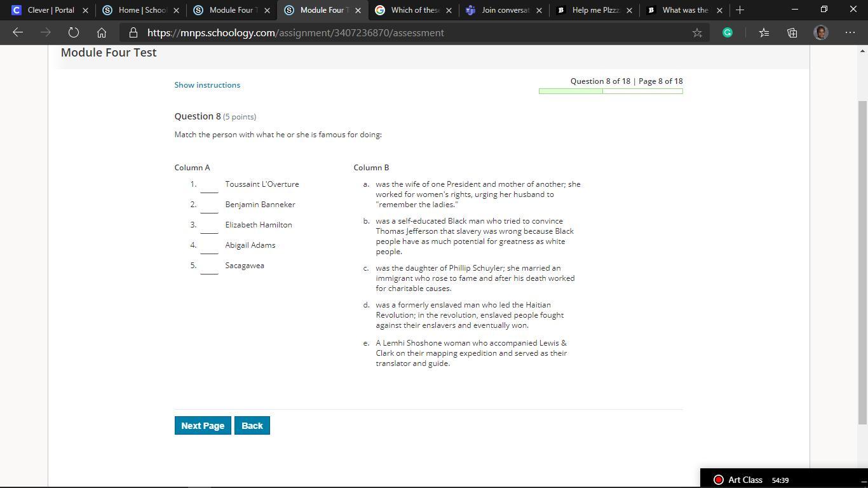Screen dimensions: 868x488
Task: Click the name Toussaint L'Overture
Action: point(262,184)
